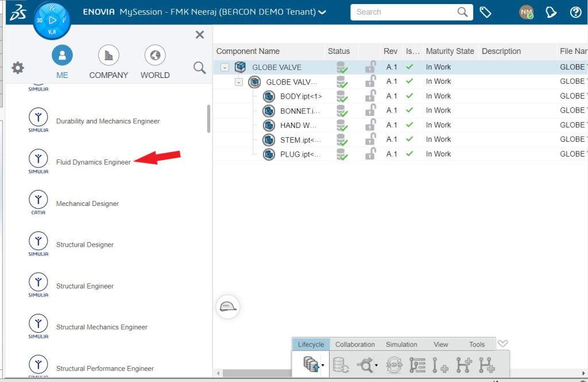Open the 3DEXPERIENCE compass
Screen dimensions: 588x382
point(52,20)
